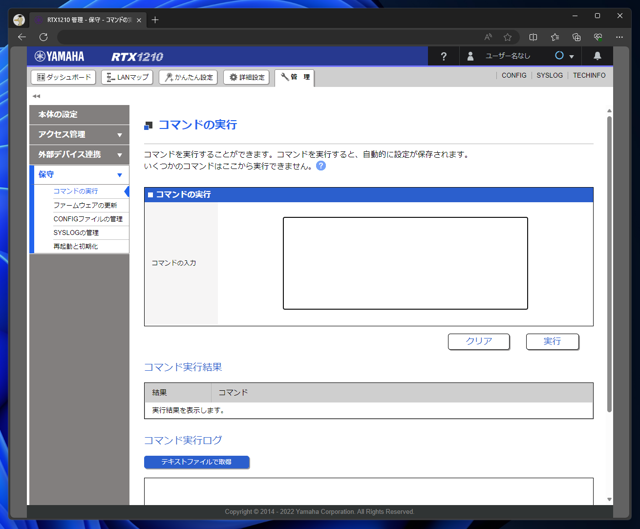640x529 pixels.
Task: Open CONFIGファイルの管理 in sidebar
Action: (88, 219)
